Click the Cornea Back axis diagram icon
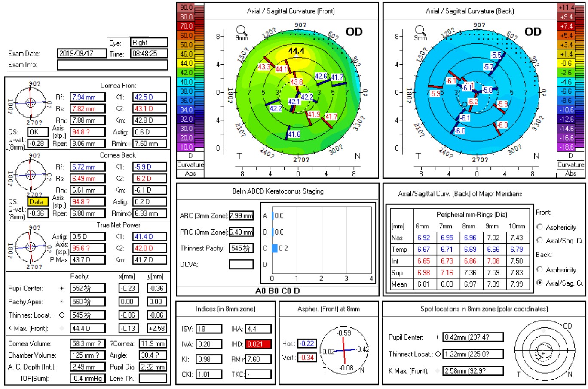Screen dimensions: 588x389 point(30,175)
